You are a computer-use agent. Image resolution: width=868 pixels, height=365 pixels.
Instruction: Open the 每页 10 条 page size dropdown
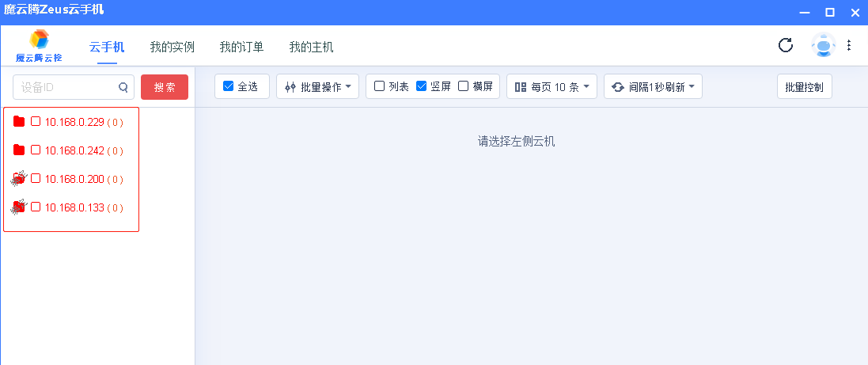tap(552, 86)
